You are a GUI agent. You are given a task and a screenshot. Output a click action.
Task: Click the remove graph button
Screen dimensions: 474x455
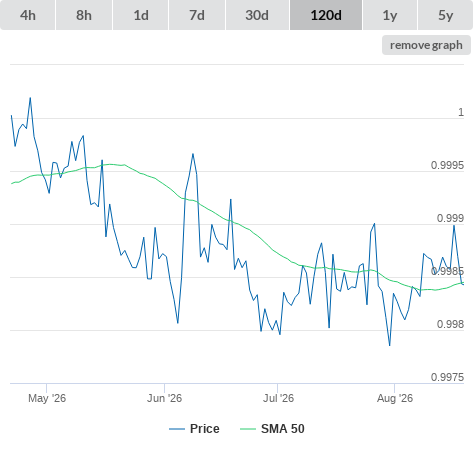[x=426, y=45]
